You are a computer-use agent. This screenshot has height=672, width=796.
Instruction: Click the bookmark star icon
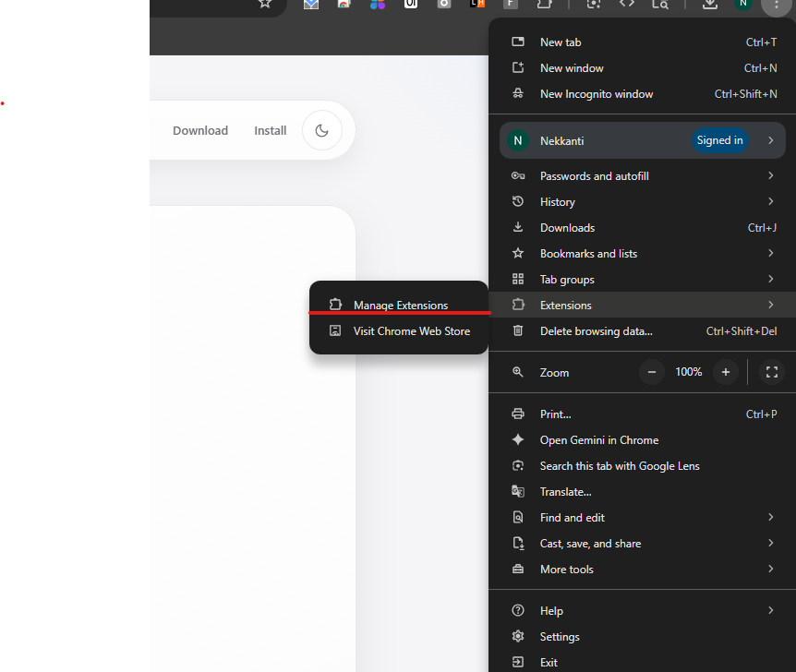pos(265,6)
